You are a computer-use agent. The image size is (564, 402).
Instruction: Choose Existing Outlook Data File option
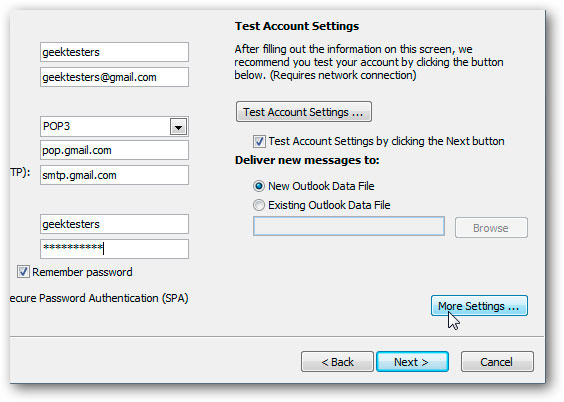259,205
